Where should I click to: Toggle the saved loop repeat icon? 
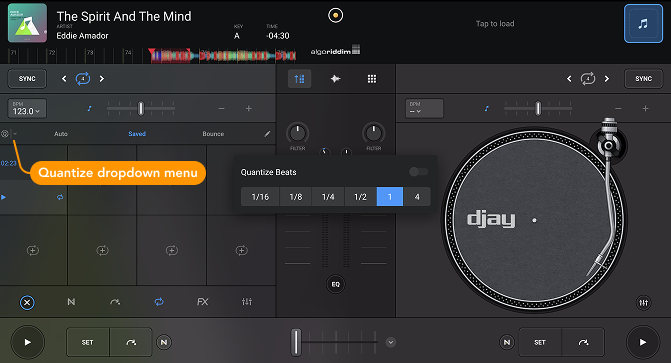click(x=60, y=197)
